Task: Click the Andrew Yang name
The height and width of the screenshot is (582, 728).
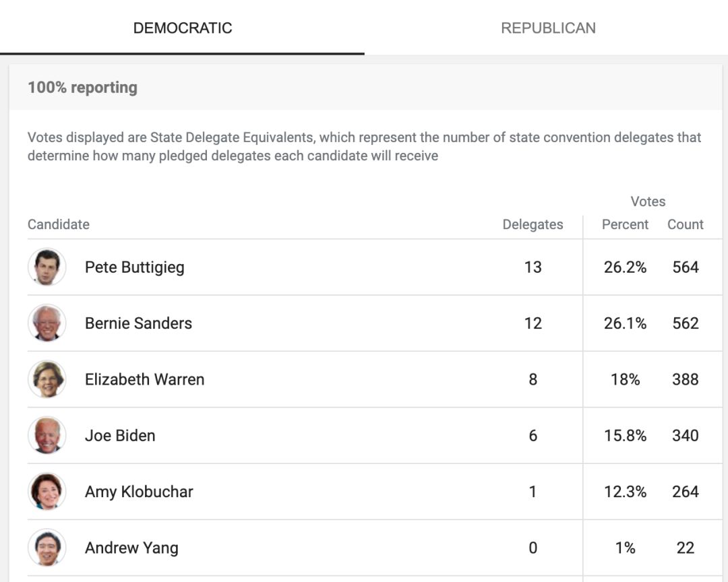Action: coord(131,548)
